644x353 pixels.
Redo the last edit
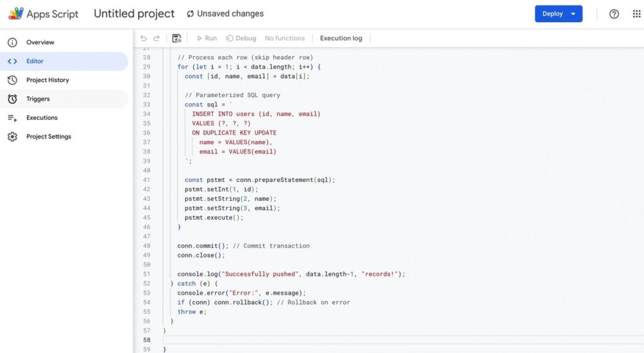tap(157, 38)
